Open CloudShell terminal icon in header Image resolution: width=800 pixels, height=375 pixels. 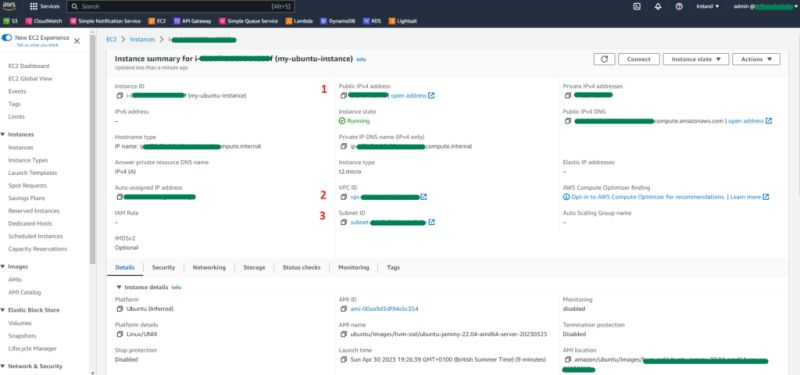click(637, 7)
